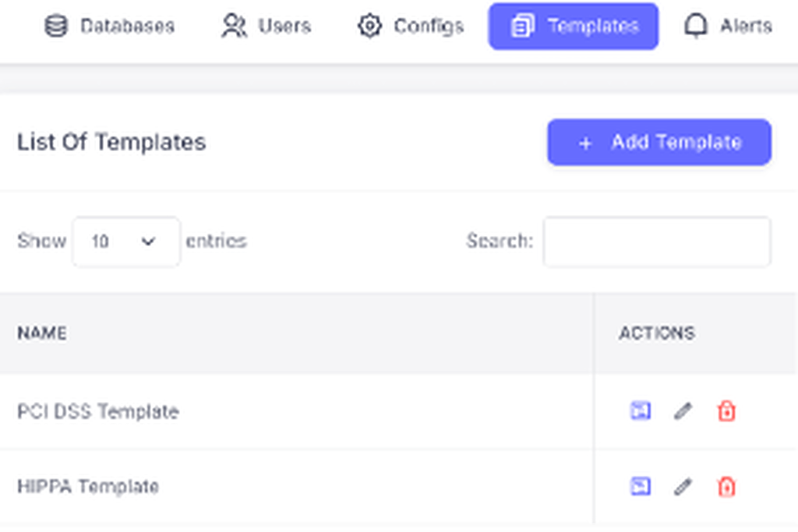
Task: Edit HIPPA Template with pencil icon
Action: (683, 486)
